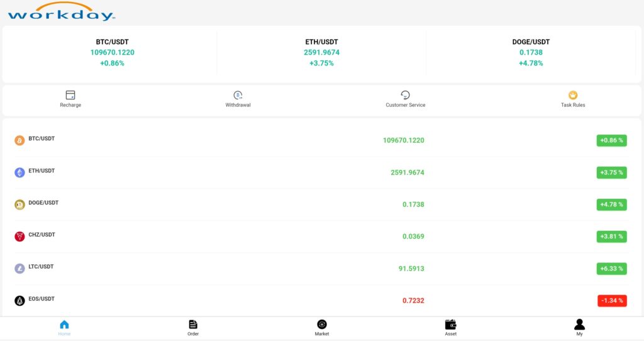Click the Ethereum coin icon in the list
Screen dimensions: 644x341
coord(19,172)
